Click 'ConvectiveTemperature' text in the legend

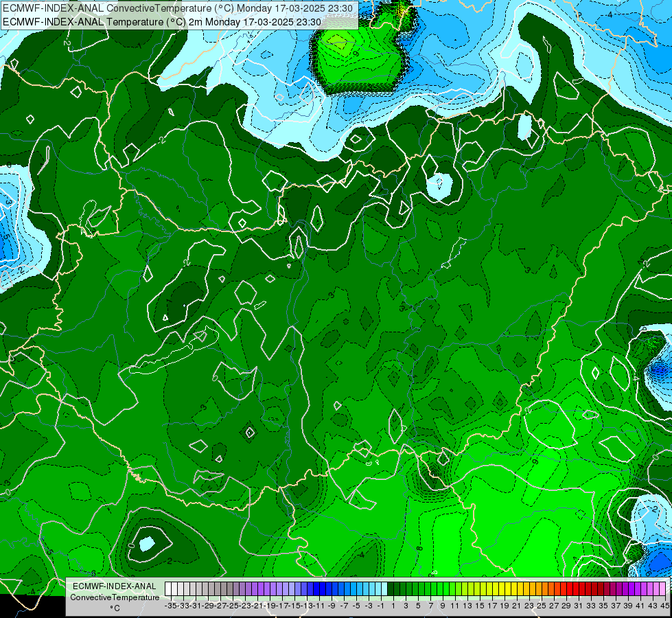[115, 597]
